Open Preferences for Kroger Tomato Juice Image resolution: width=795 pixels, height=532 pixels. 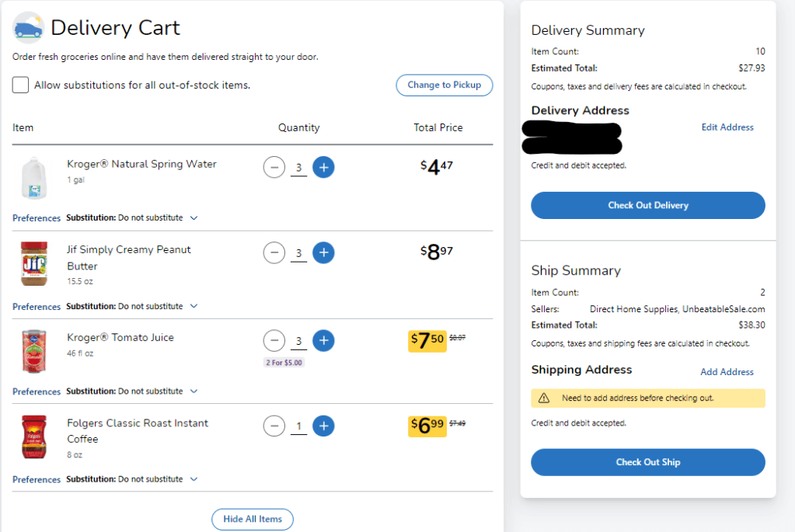point(36,391)
